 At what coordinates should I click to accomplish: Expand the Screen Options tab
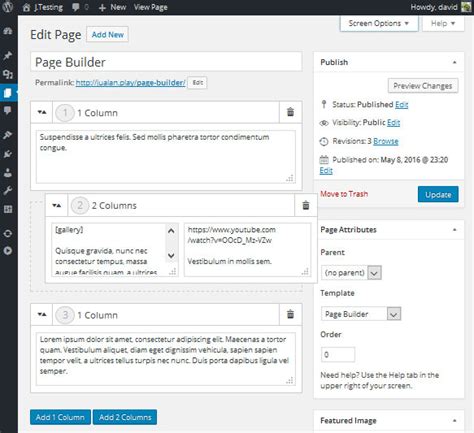[x=379, y=23]
